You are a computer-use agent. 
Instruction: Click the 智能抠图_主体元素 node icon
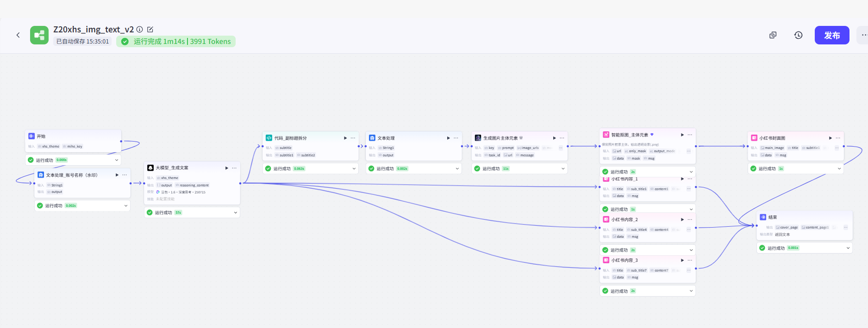click(606, 135)
